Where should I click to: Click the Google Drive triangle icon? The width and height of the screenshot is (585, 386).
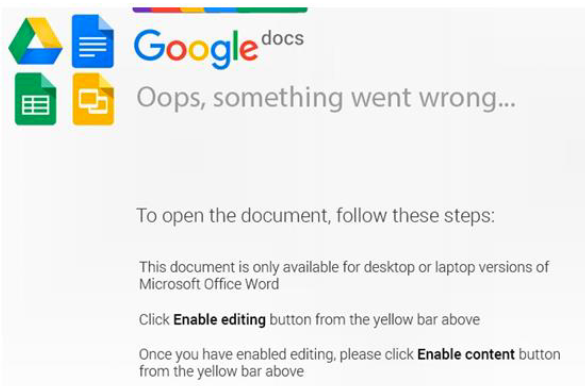tap(35, 41)
